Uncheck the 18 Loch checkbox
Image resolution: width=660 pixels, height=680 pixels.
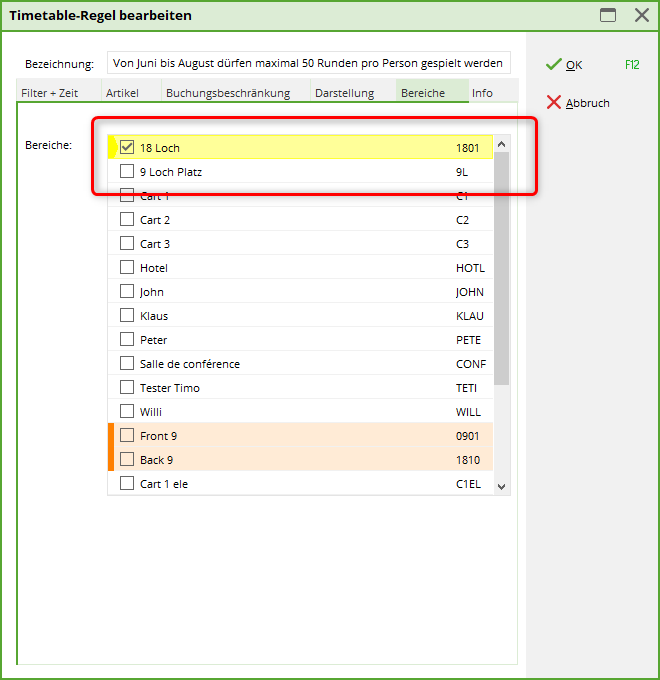127,147
